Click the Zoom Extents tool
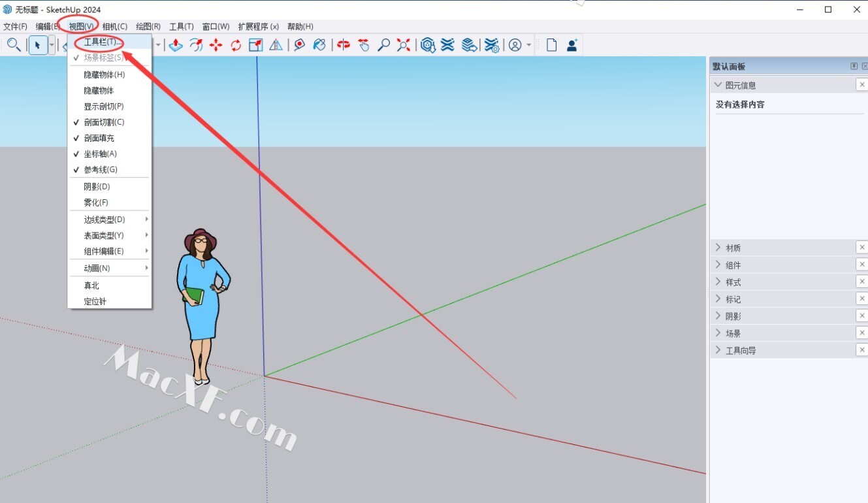868x503 pixels. 404,45
